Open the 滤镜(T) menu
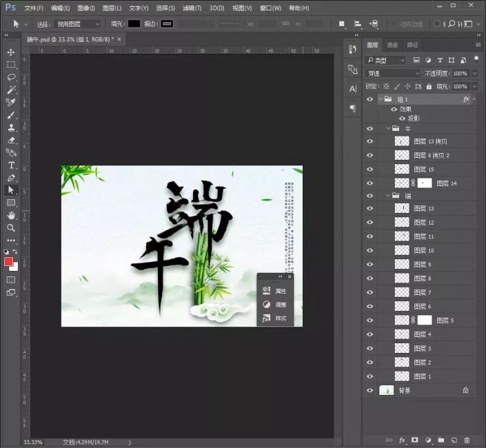Viewport: 486px width, 448px height. coord(192,8)
